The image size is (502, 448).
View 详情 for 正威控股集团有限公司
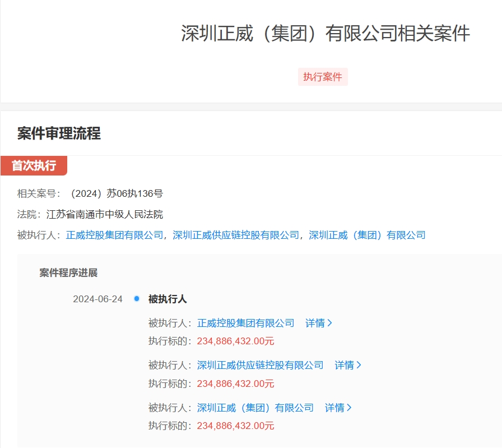point(319,323)
